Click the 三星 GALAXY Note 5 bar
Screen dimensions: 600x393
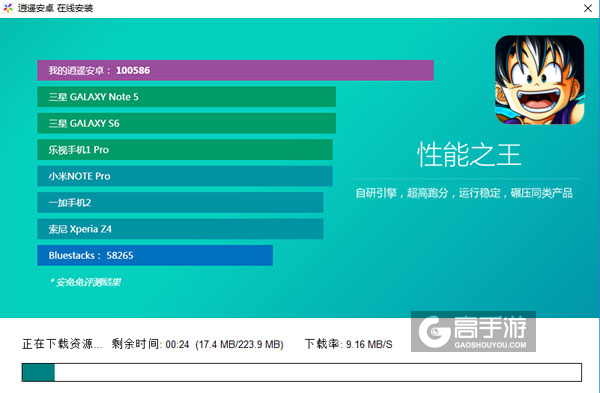point(186,97)
